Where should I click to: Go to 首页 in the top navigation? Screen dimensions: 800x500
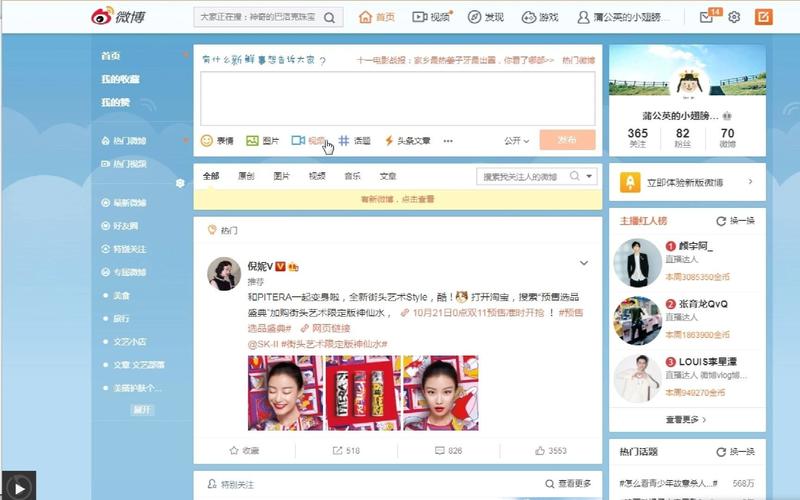pos(377,17)
